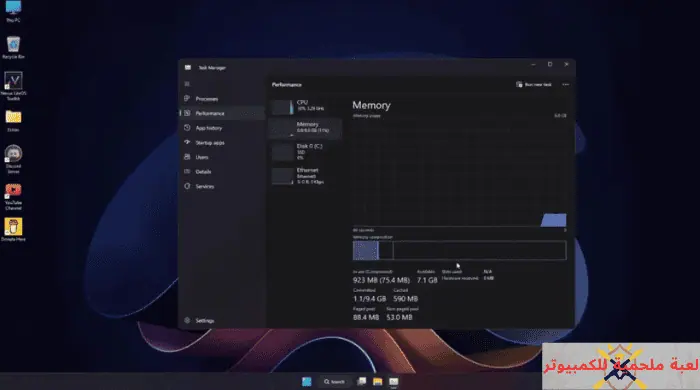Select the Ethernet performance item

(x=306, y=176)
